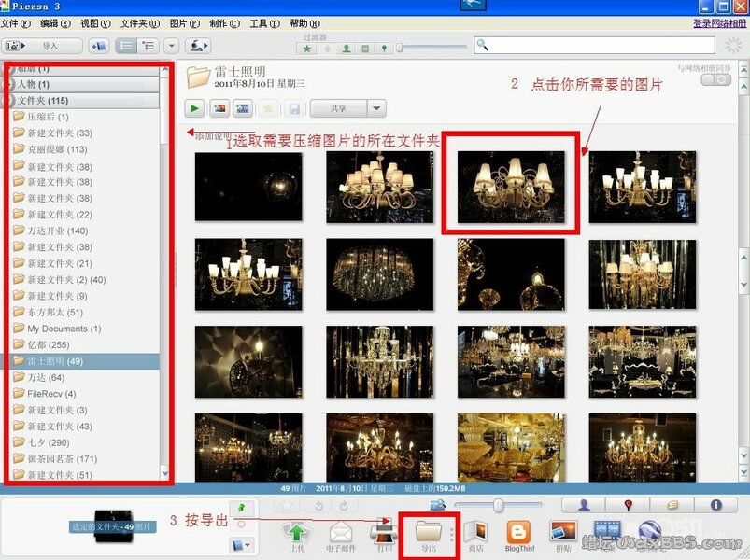Open the View (视图) menu
750x560 pixels.
[x=92, y=23]
